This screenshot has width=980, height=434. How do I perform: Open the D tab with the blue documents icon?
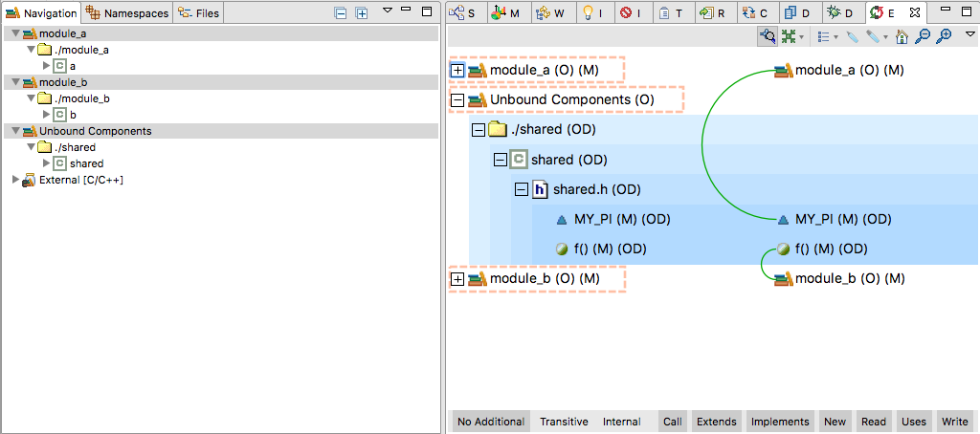(799, 12)
